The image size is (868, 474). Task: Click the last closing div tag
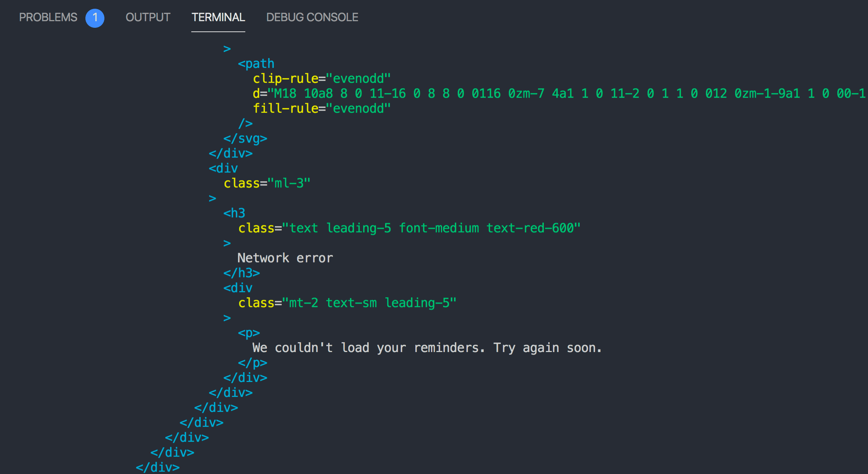(158, 467)
